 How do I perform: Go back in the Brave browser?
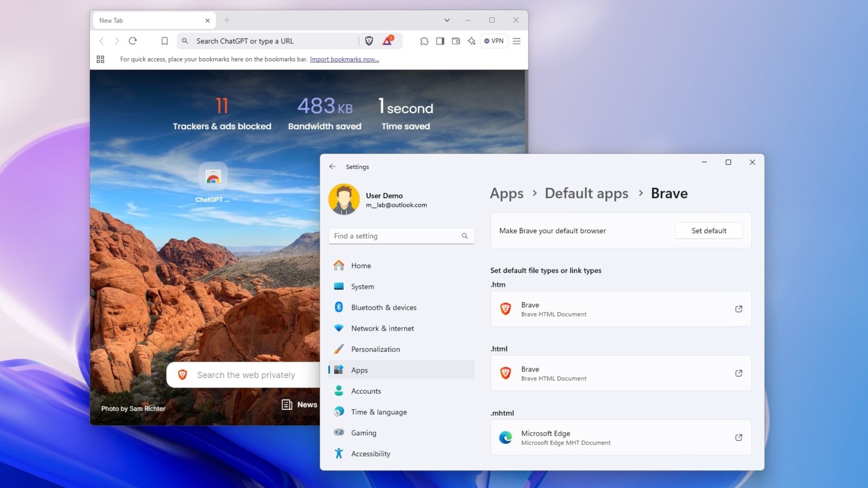point(102,41)
